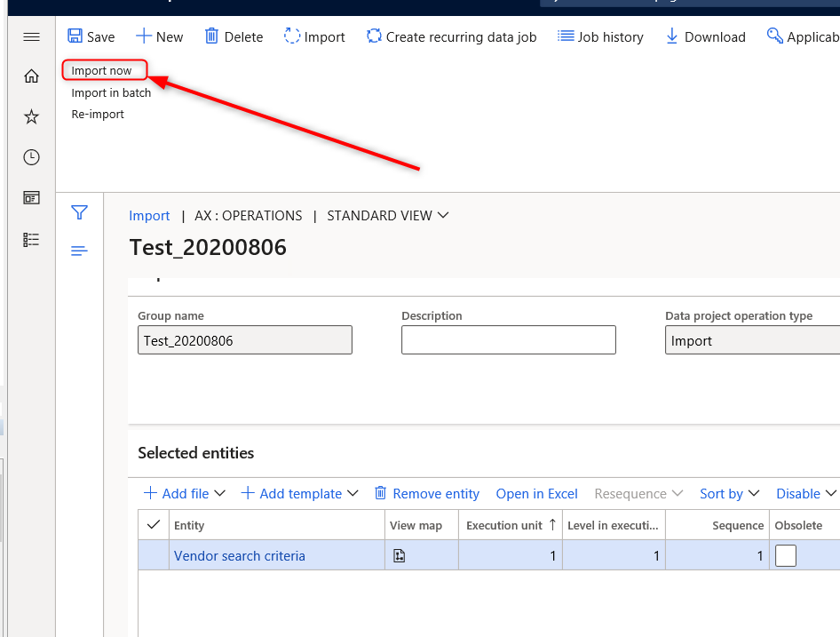Expand the STANDARD VIEW dropdown
The width and height of the screenshot is (840, 637).
pos(387,215)
